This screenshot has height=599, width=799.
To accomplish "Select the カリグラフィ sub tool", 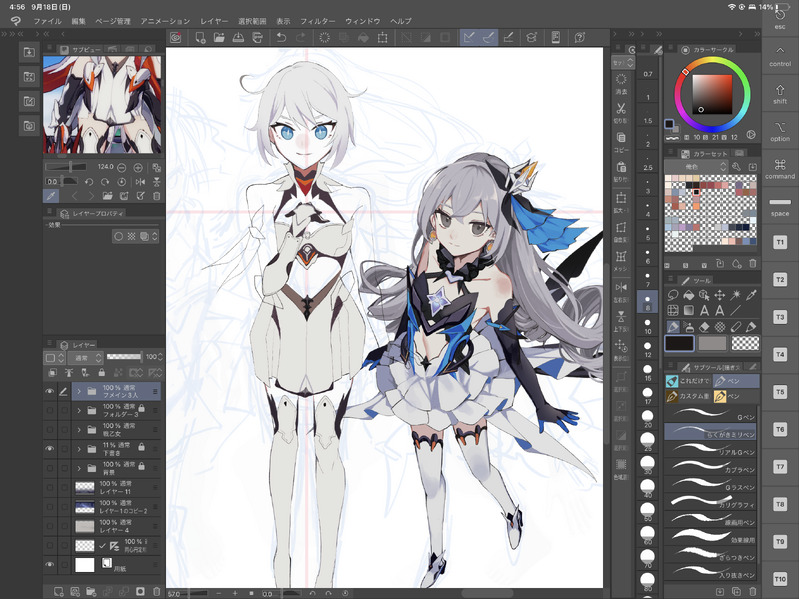I will pos(710,503).
